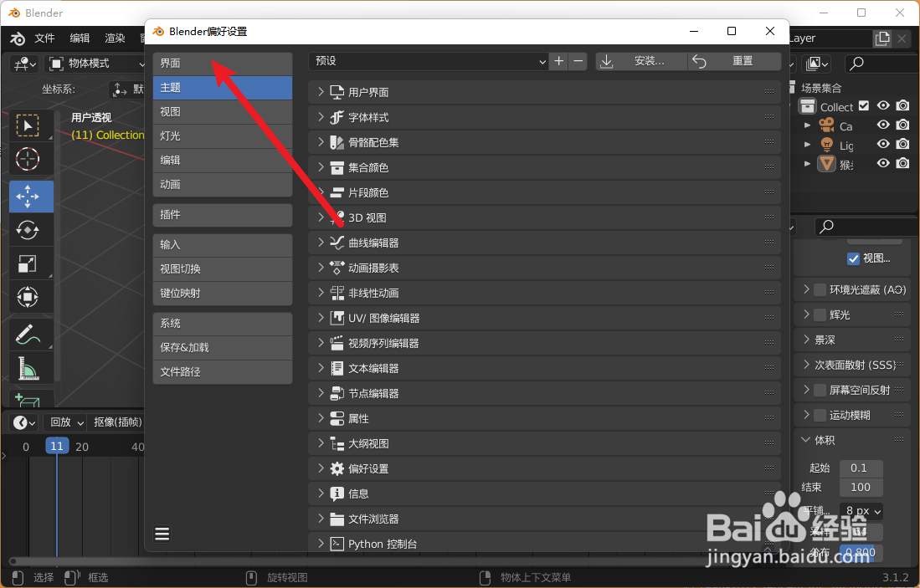Expand the Python 控制台 section

pos(544,544)
